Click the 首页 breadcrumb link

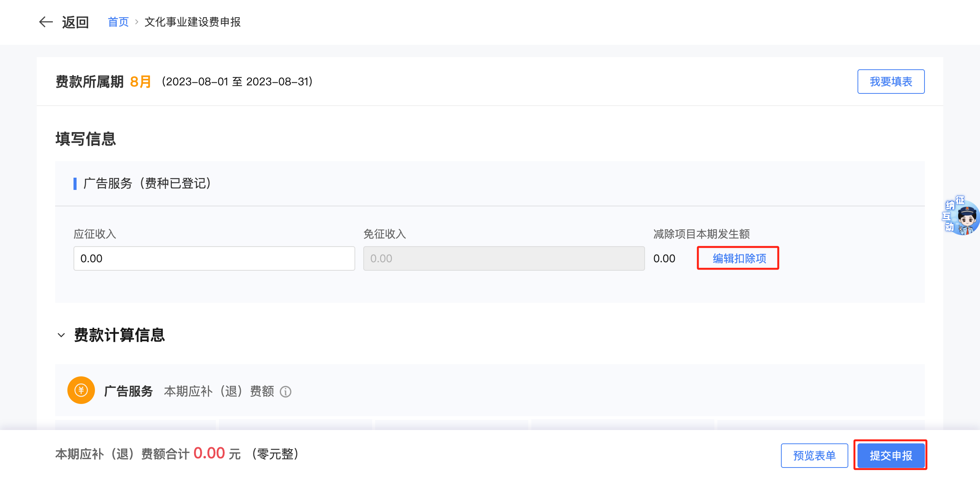[118, 22]
